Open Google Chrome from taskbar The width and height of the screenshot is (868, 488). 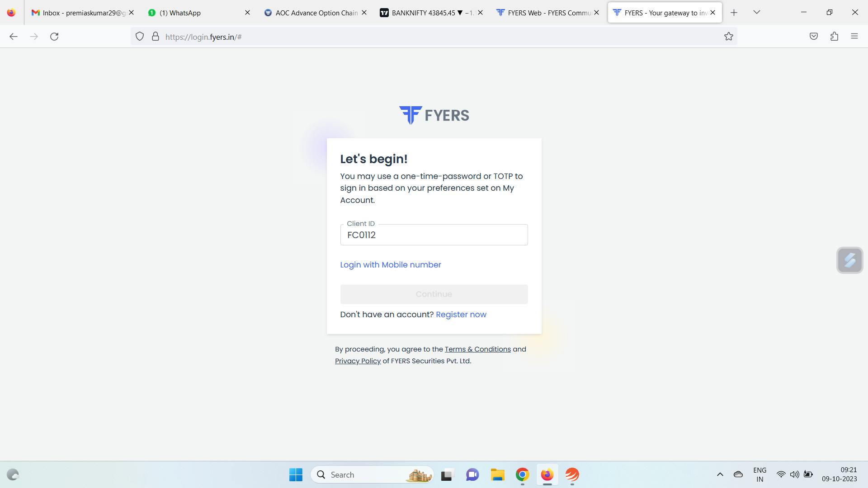pyautogui.click(x=523, y=475)
